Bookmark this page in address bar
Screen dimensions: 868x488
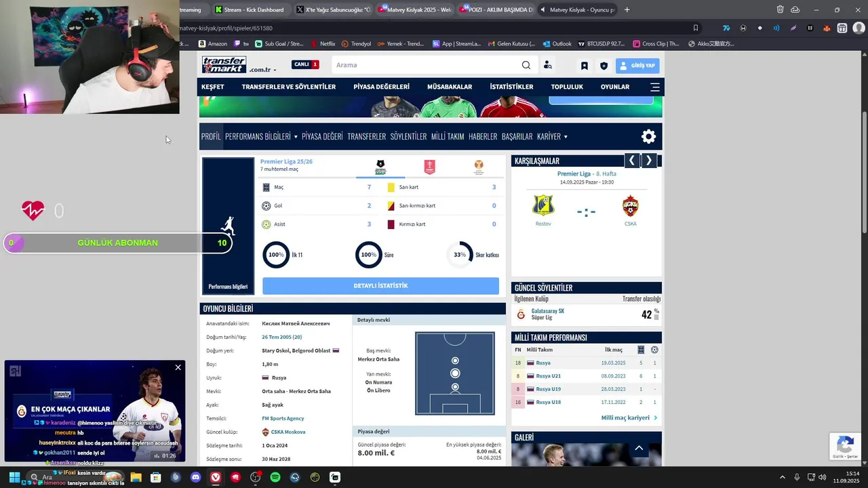695,28
